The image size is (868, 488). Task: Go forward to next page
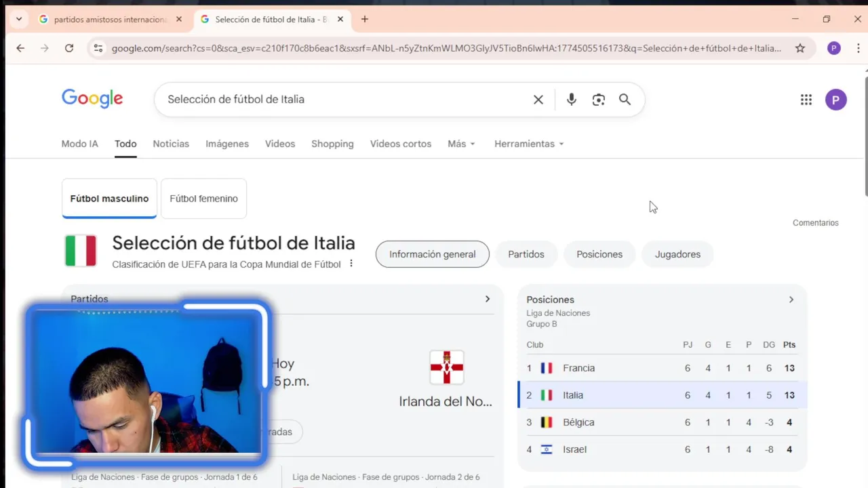click(45, 48)
